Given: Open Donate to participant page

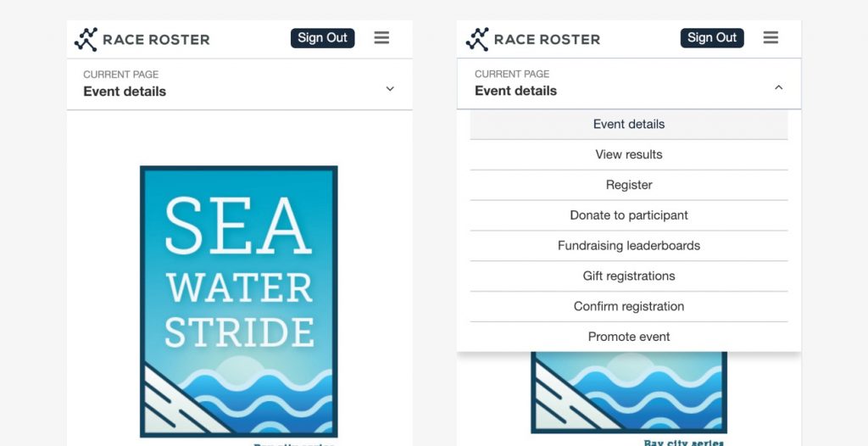Looking at the screenshot, I should tap(628, 215).
